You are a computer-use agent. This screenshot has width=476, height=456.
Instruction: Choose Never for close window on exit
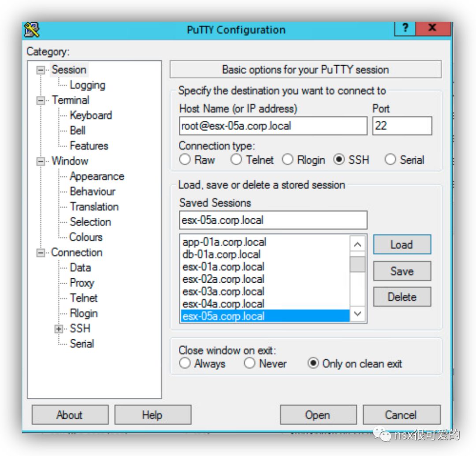[249, 363]
